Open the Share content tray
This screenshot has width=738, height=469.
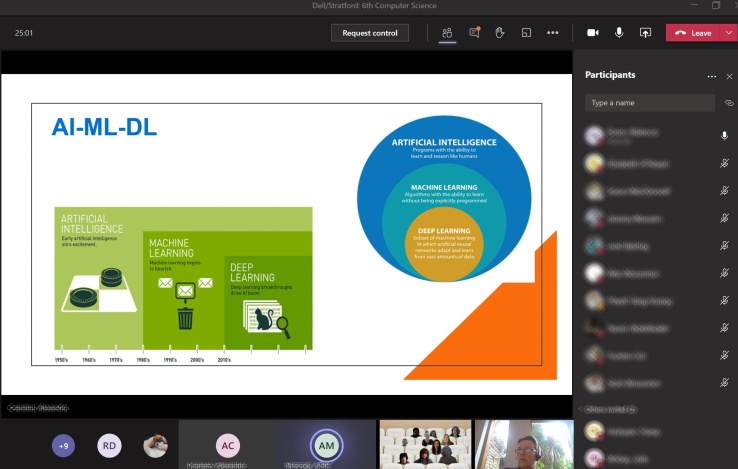click(x=645, y=32)
